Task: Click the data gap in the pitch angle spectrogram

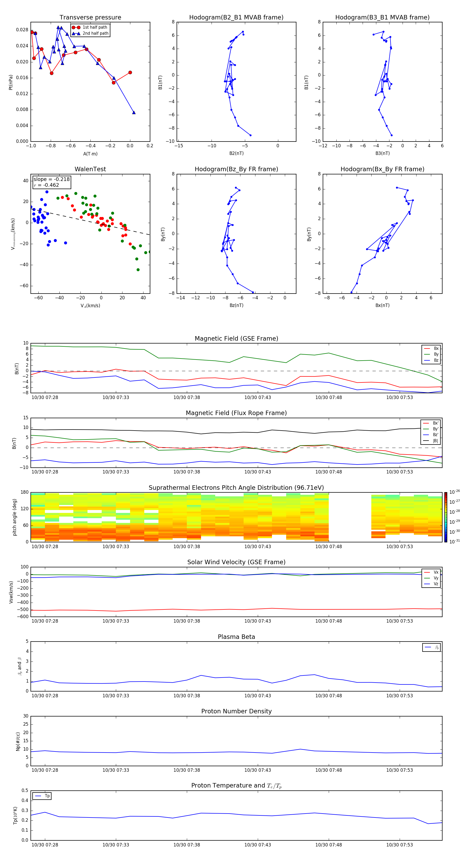Action: pos(350,517)
